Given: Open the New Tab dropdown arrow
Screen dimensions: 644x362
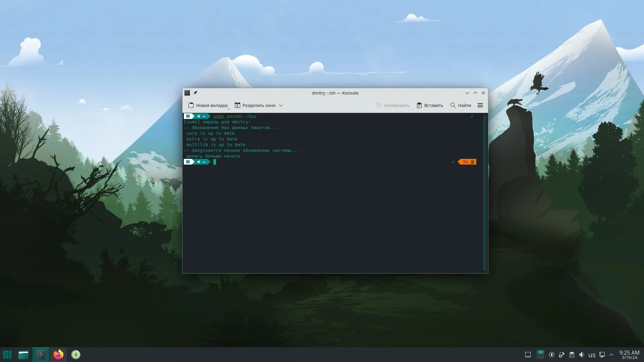Looking at the screenshot, I should [x=228, y=109].
